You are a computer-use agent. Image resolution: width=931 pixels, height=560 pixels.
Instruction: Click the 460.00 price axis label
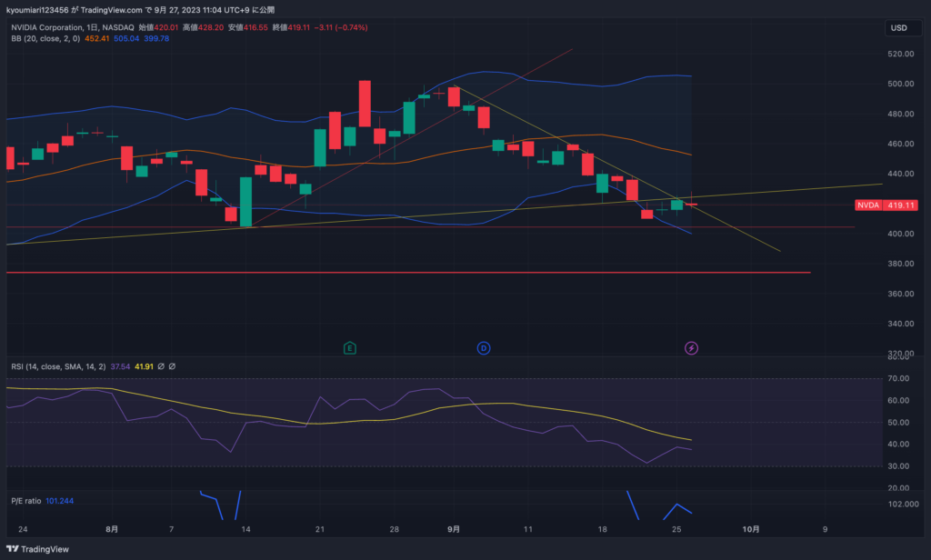pos(901,144)
